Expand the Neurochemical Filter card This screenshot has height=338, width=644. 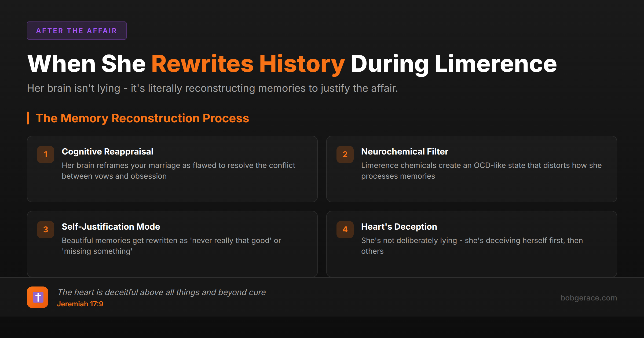472,169
